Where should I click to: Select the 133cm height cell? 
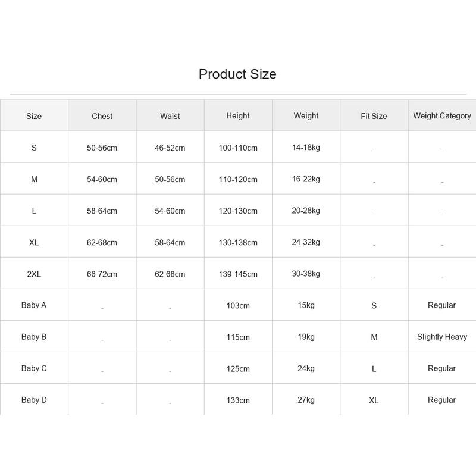pyautogui.click(x=238, y=400)
